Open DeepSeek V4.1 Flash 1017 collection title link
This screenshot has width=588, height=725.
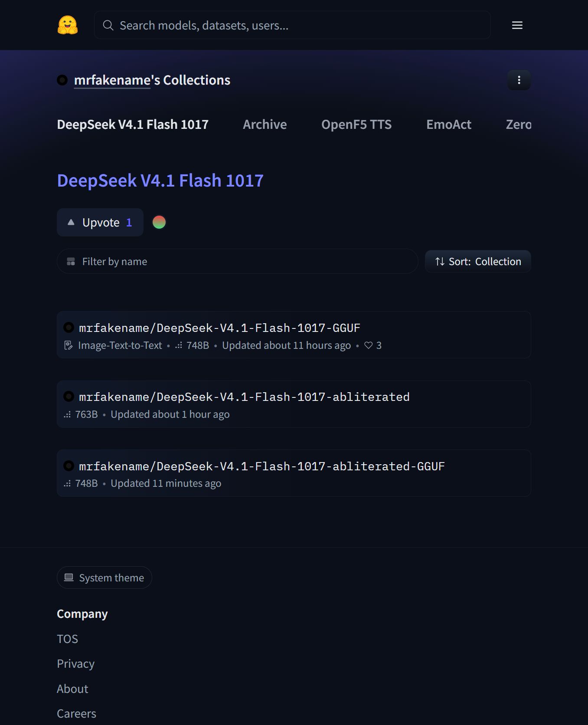[160, 180]
